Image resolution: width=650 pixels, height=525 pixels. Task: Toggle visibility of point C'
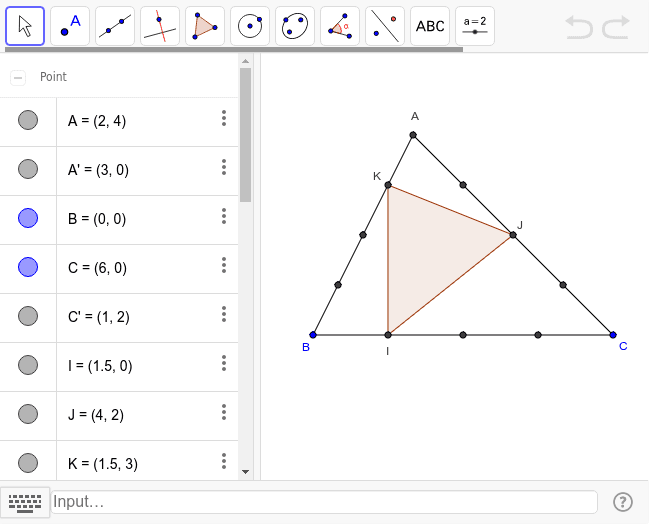(28, 316)
